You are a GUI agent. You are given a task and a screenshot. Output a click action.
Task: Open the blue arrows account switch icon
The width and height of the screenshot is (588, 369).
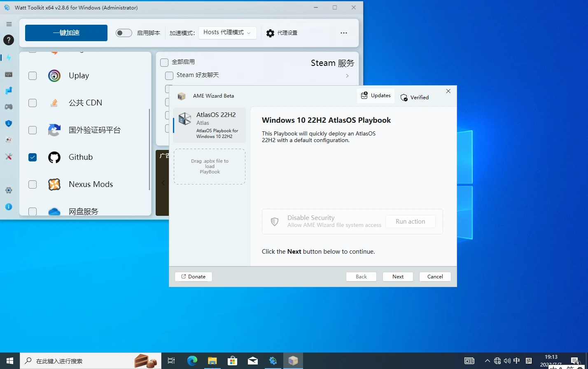click(9, 90)
